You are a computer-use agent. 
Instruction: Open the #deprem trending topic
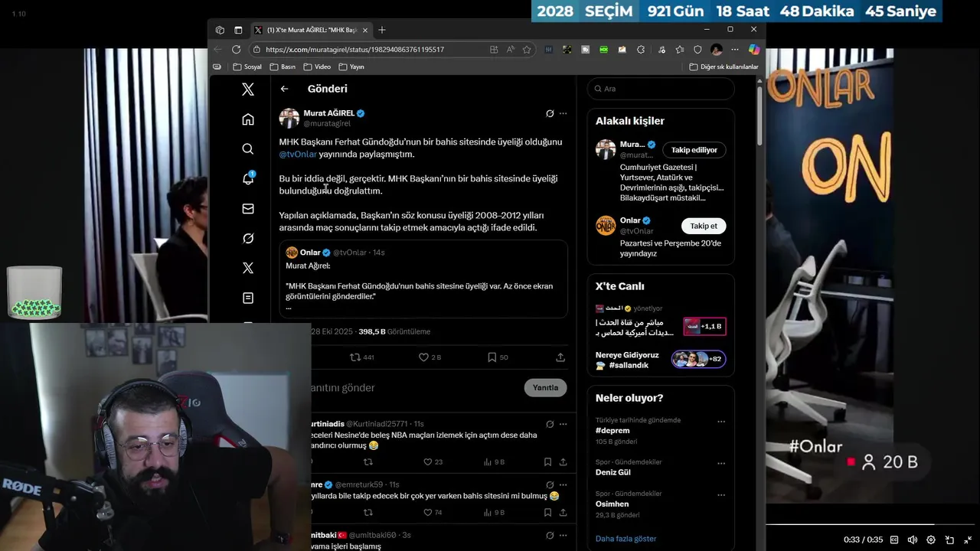pos(612,431)
